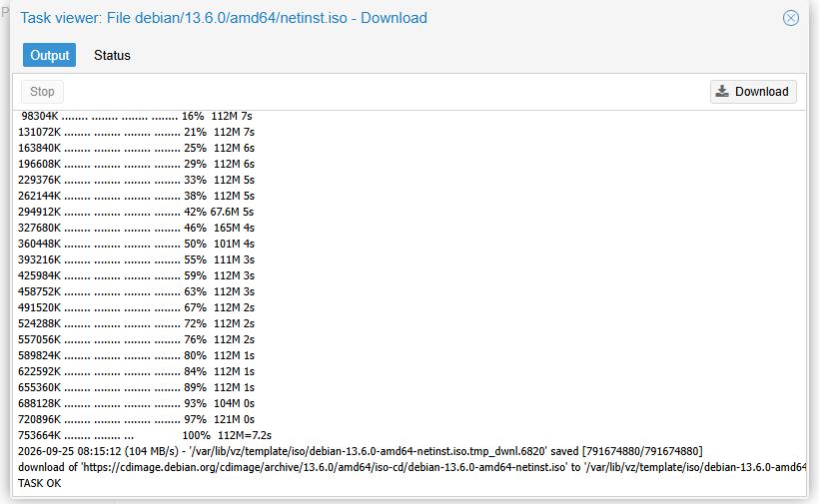Select the 753664K line at 100%
This screenshot has width=819, height=504.
point(145,435)
